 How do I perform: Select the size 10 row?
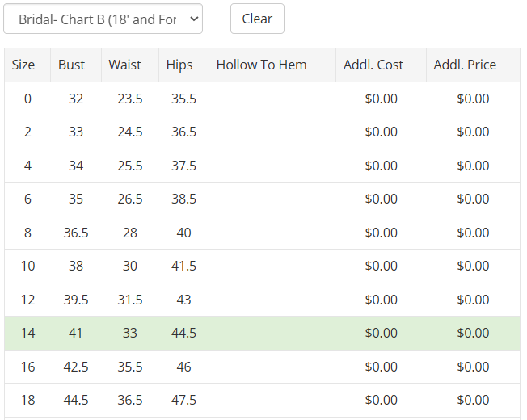(x=28, y=266)
